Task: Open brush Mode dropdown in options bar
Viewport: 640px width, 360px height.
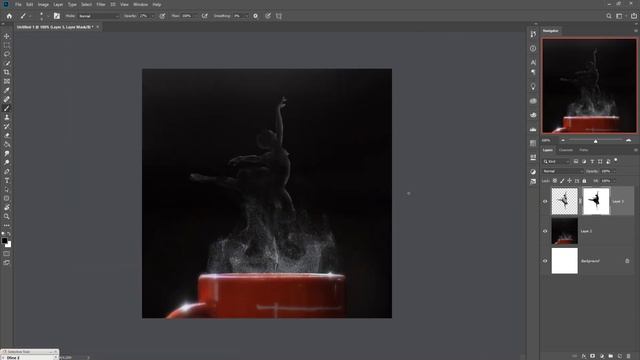Action: click(98, 16)
